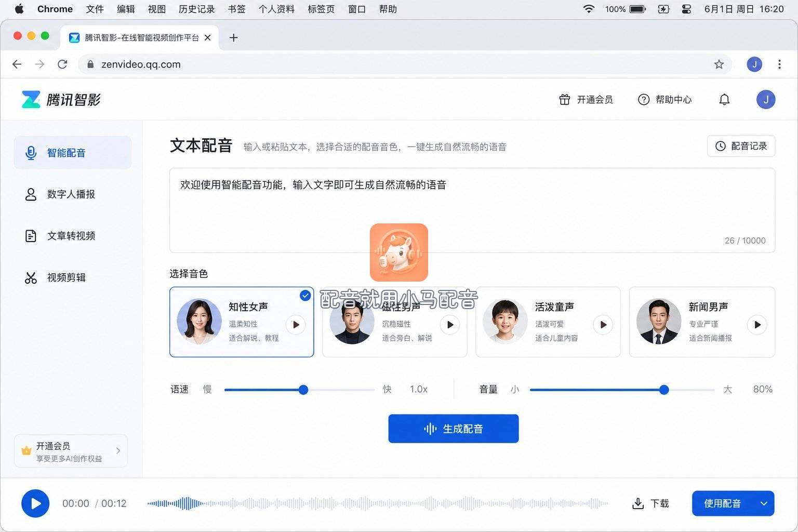Preview the 活泼童声 voice sample

(x=603, y=325)
